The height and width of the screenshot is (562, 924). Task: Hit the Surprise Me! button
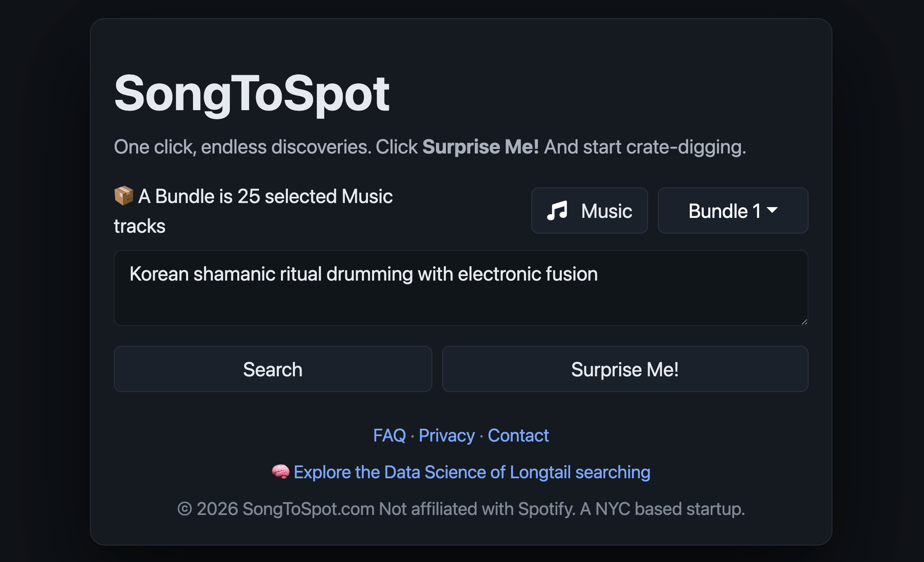click(x=625, y=369)
